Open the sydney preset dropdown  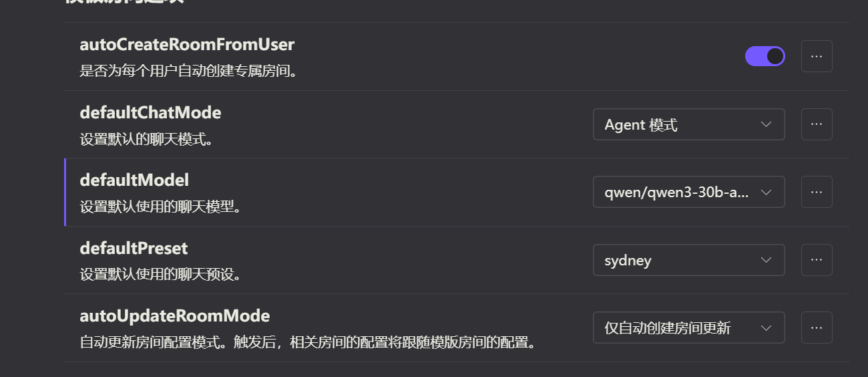tap(688, 260)
